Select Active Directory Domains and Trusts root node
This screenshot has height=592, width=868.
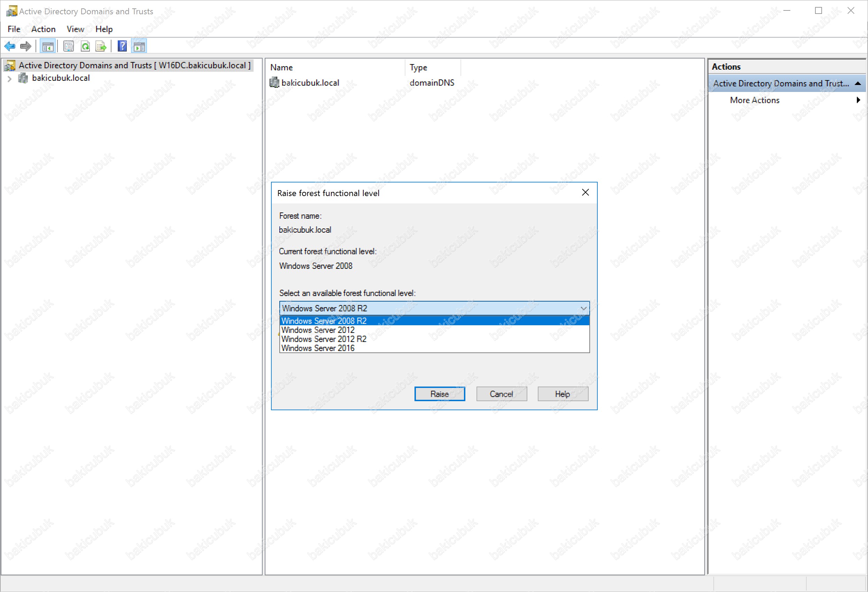click(134, 65)
